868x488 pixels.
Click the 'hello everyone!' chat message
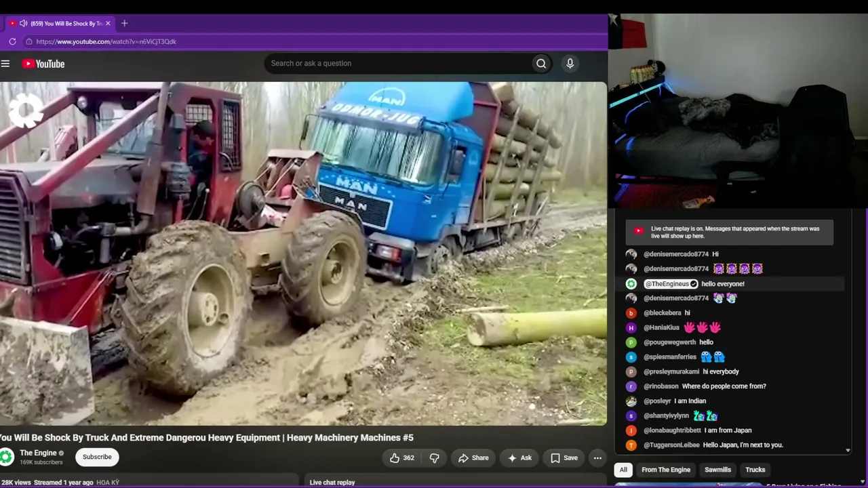[x=723, y=284]
